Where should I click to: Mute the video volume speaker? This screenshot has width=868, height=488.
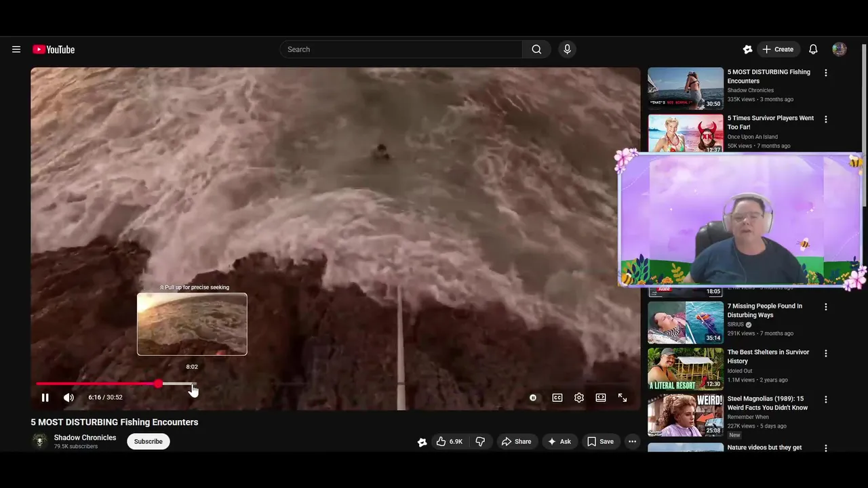(68, 398)
